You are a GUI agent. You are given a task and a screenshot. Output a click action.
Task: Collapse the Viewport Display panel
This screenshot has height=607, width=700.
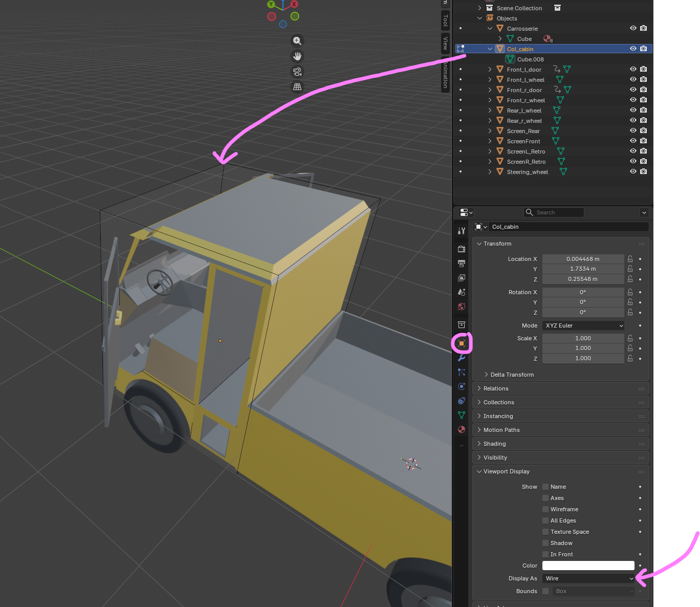[560, 471]
